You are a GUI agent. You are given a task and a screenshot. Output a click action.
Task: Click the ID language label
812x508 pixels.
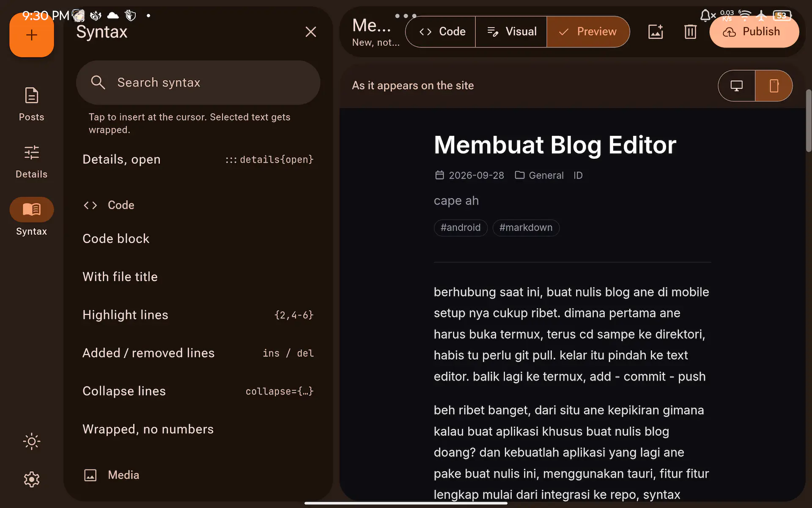578,175
